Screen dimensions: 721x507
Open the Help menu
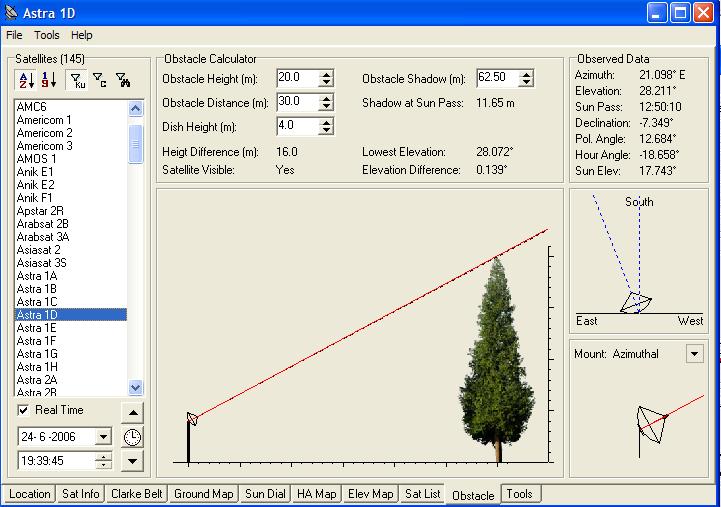[81, 35]
